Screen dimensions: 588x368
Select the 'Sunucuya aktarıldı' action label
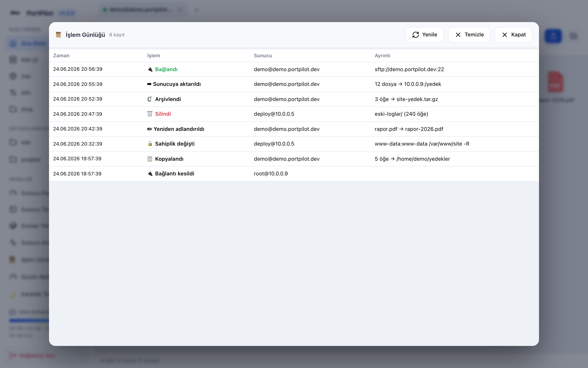(x=177, y=84)
